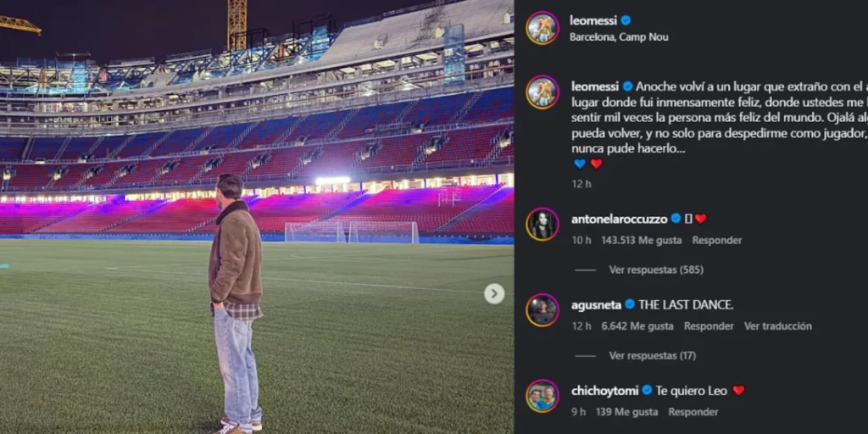The width and height of the screenshot is (868, 434).
Task: Click the leomessi avatar beside the caption
Action: click(542, 92)
